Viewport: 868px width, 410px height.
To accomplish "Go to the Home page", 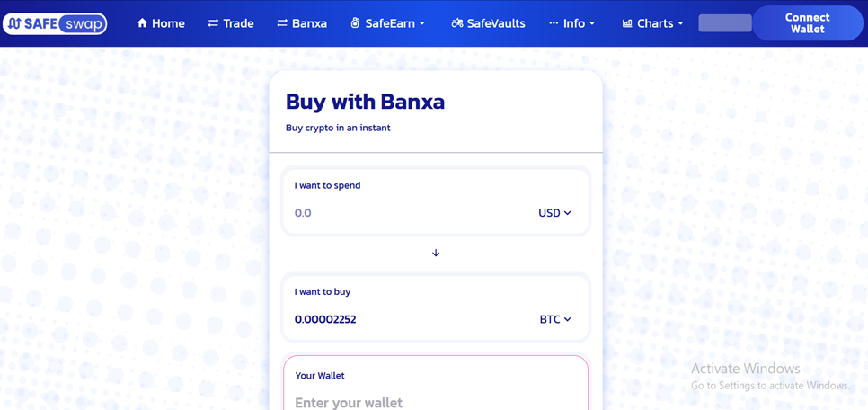I will click(x=161, y=23).
